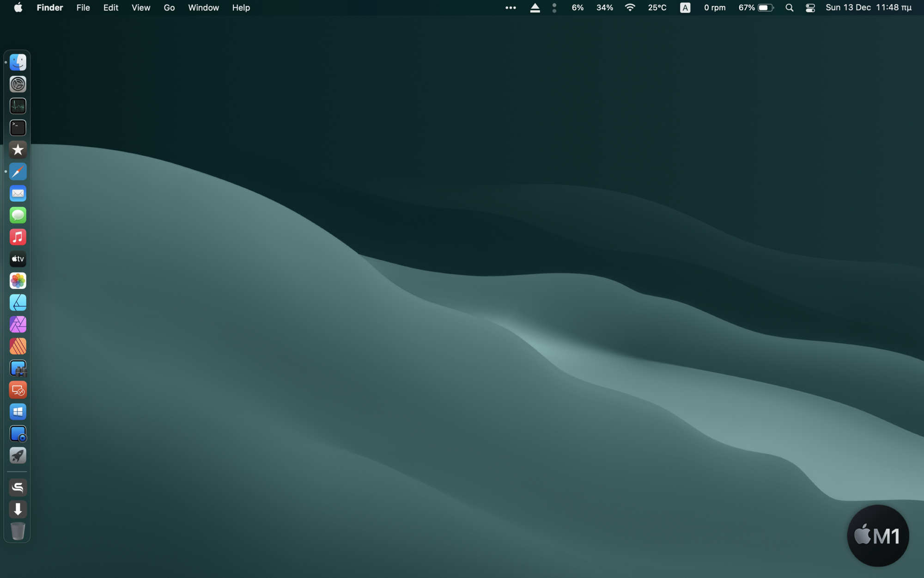The width and height of the screenshot is (924, 578).
Task: Open the Apple menu
Action: click(18, 8)
